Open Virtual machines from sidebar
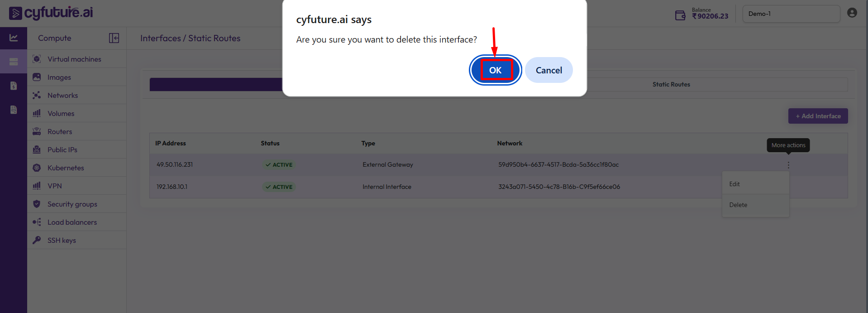The image size is (868, 313). click(74, 59)
